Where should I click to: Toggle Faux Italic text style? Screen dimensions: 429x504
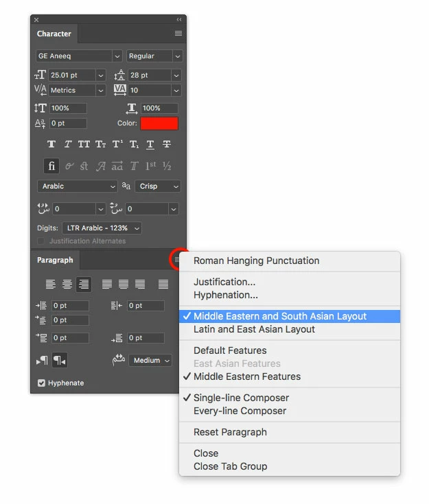[67, 144]
